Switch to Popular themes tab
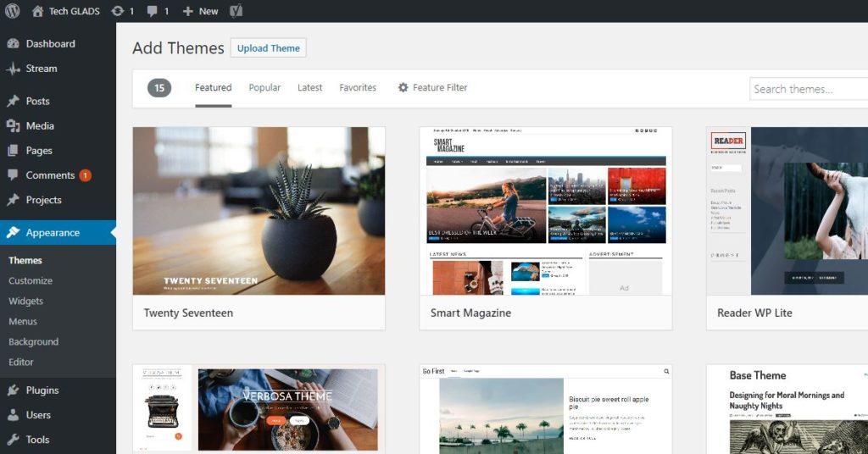Viewport: 868px width, 454px height. tap(264, 87)
